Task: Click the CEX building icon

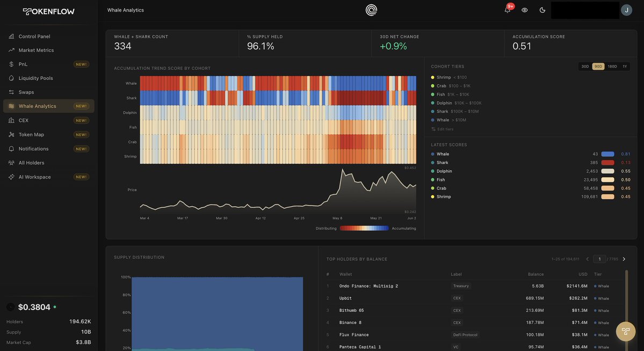Action: point(11,120)
